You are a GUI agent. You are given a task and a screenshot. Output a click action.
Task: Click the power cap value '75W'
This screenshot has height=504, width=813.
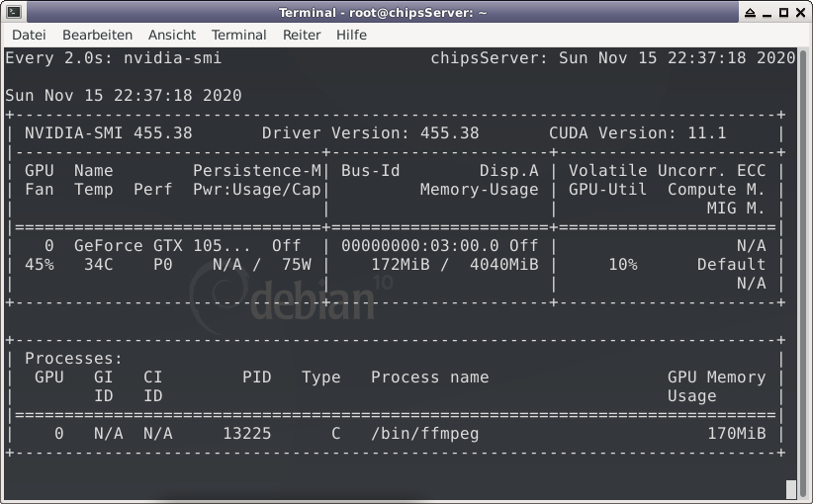297,265
